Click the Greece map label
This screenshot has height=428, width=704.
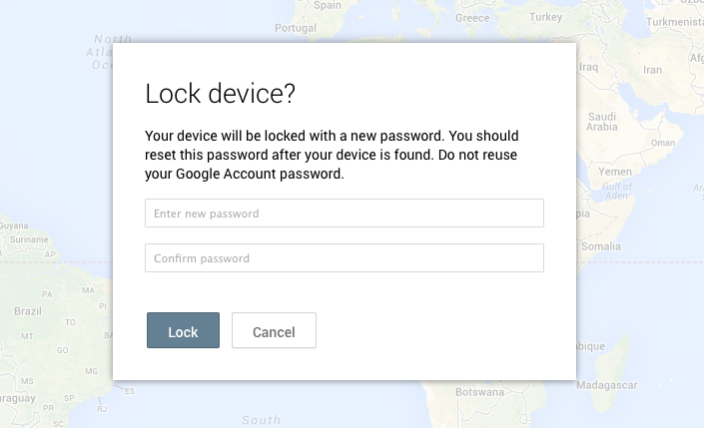[472, 18]
